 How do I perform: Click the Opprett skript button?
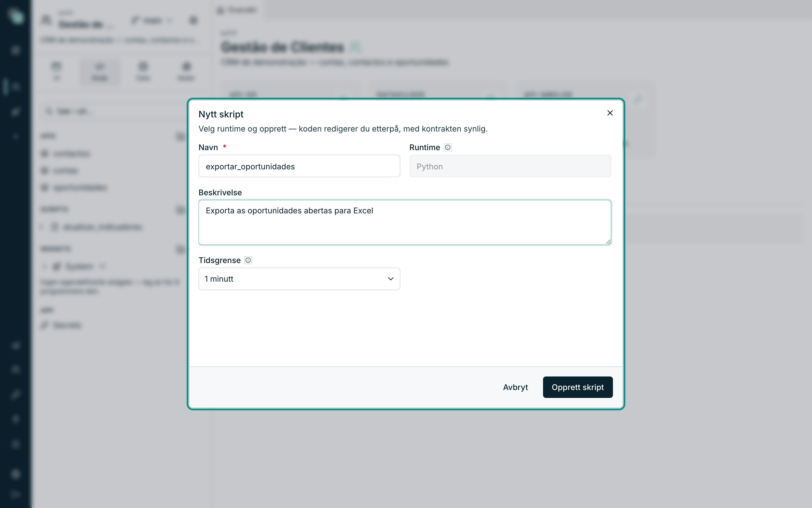[x=577, y=387]
